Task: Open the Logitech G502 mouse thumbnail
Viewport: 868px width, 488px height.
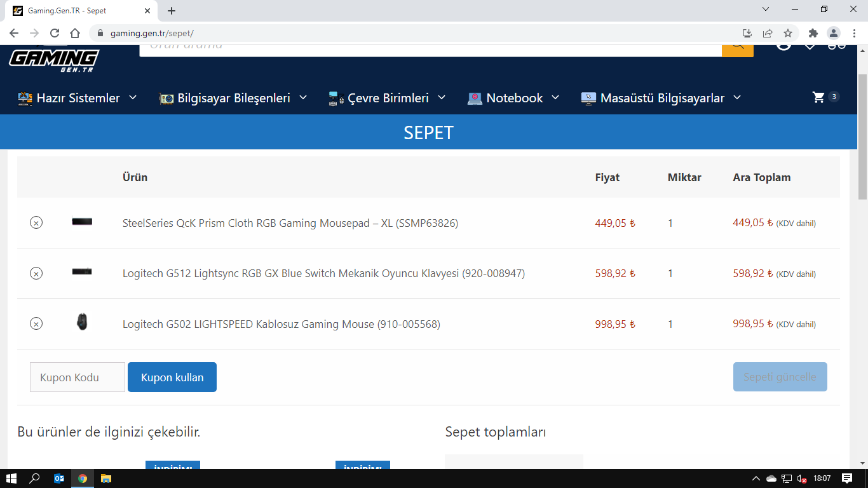Action: (82, 322)
